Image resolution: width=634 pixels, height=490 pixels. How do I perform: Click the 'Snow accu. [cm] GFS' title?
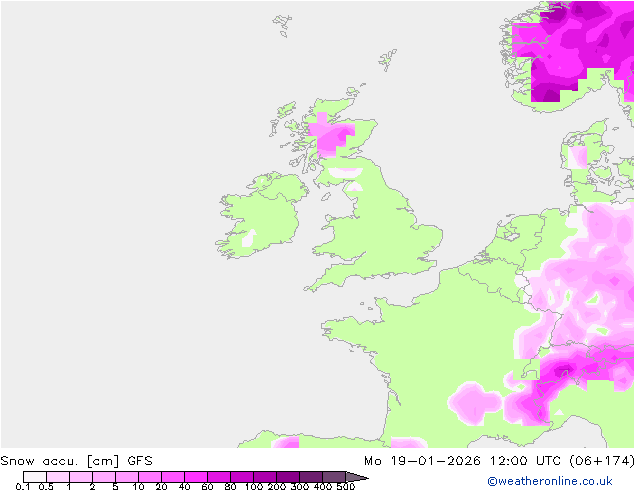76,461
